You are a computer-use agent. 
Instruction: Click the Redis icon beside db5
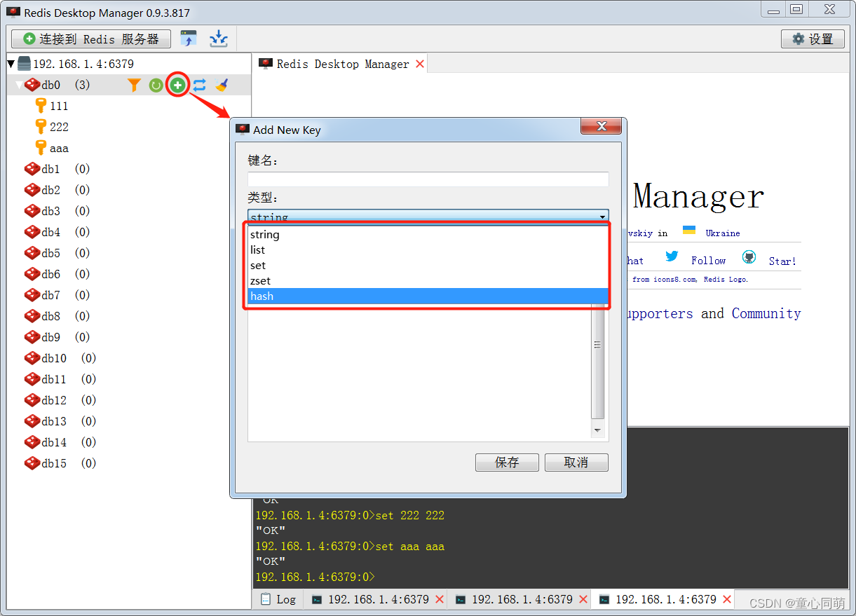click(32, 253)
